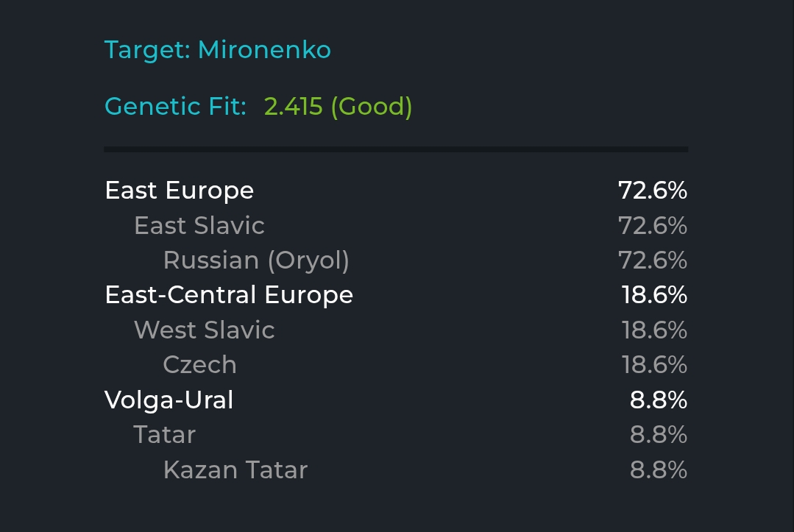Collapse the East-Central Europe category
This screenshot has height=532, width=794.
pyautogui.click(x=396, y=295)
